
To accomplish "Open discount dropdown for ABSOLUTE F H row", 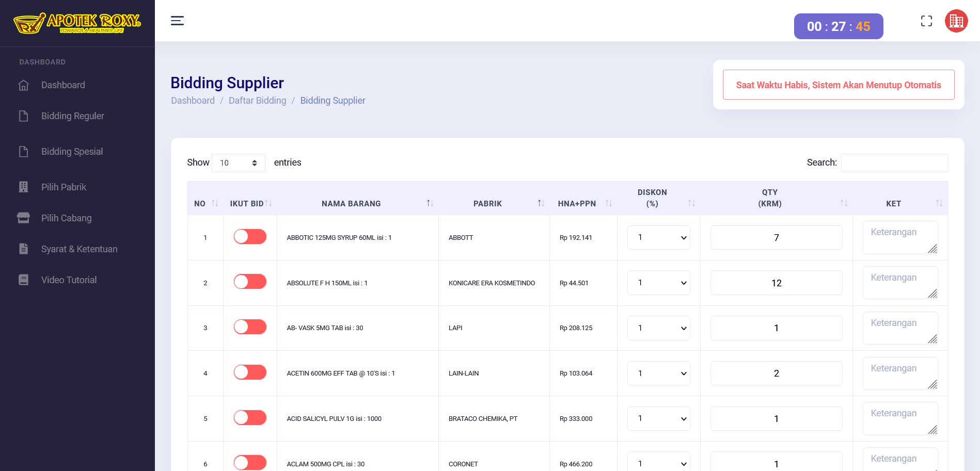I will [x=659, y=283].
